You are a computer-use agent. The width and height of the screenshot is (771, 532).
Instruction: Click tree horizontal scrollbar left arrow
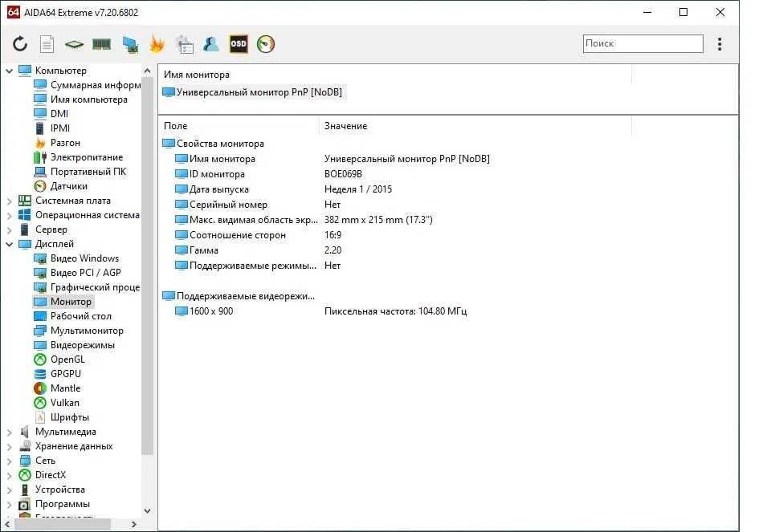7,525
